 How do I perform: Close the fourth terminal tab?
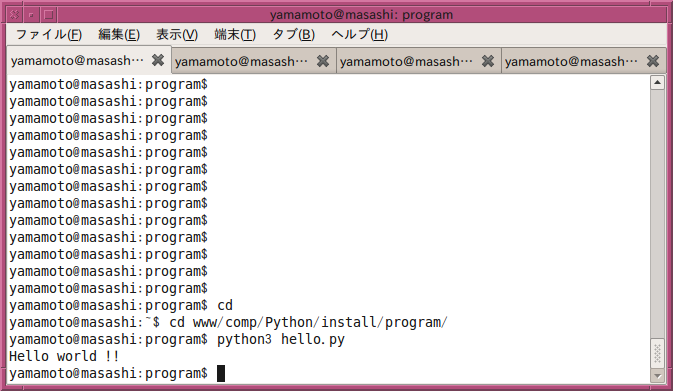tap(652, 61)
